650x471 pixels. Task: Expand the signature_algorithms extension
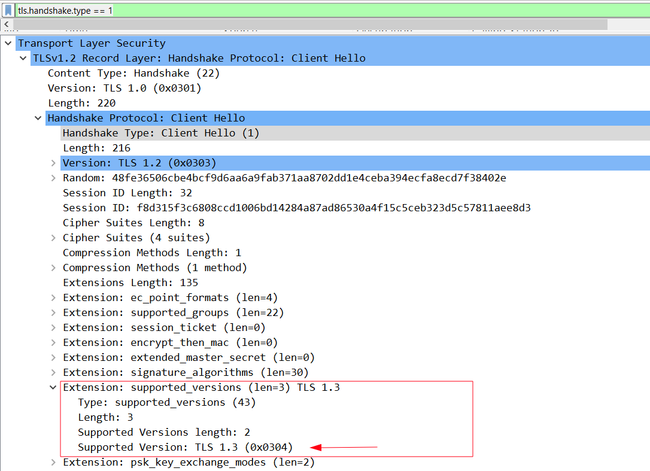pyautogui.click(x=53, y=372)
